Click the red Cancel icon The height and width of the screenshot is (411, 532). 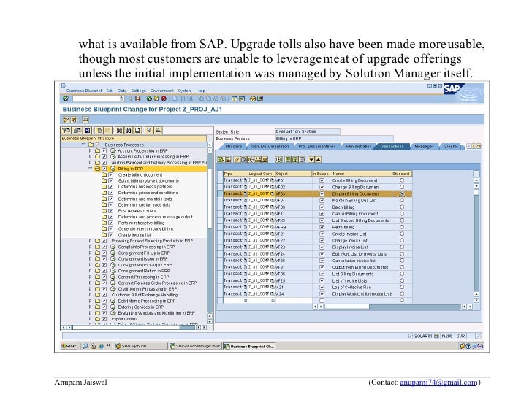pyautogui.click(x=164, y=99)
